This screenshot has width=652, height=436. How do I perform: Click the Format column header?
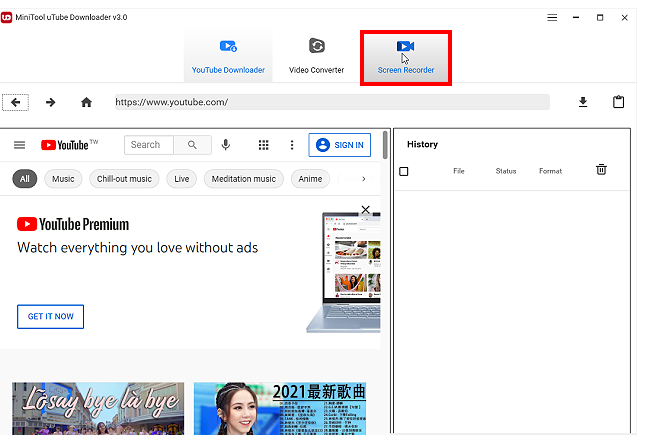(550, 171)
